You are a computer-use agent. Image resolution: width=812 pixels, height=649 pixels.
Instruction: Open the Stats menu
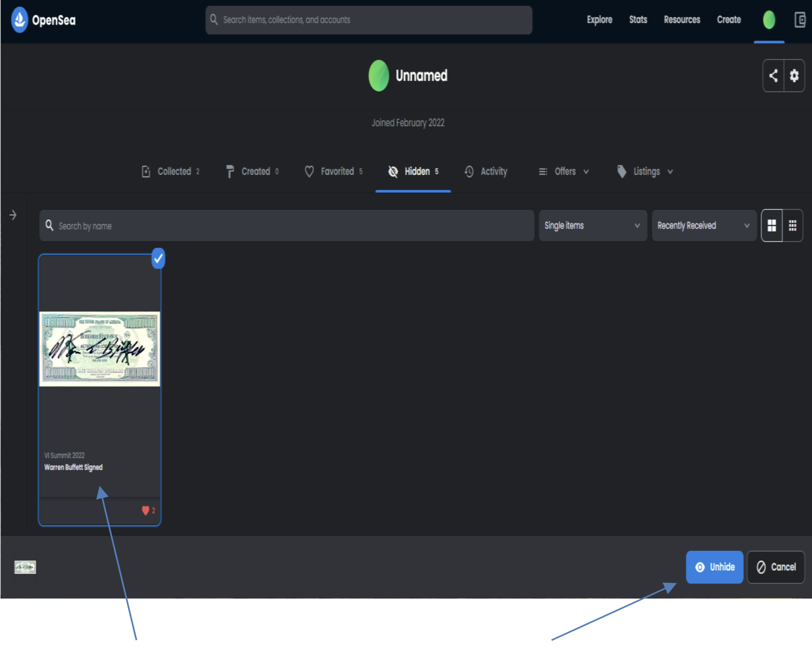638,19
